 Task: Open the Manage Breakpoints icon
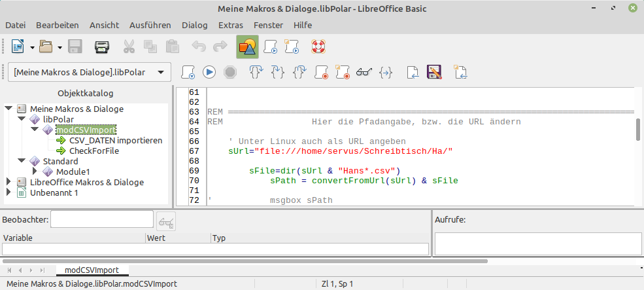tap(342, 73)
